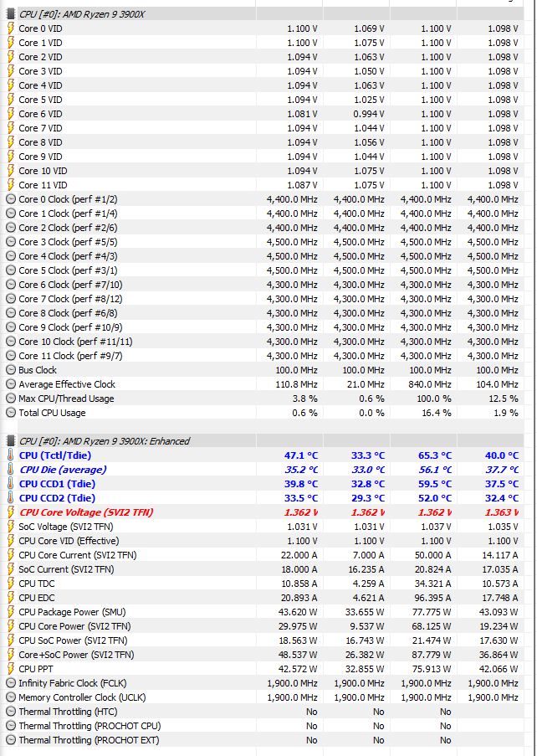Select 'Thermal Throttling (PROCHOT CPU)' label
537x756 pixels.
89,726
